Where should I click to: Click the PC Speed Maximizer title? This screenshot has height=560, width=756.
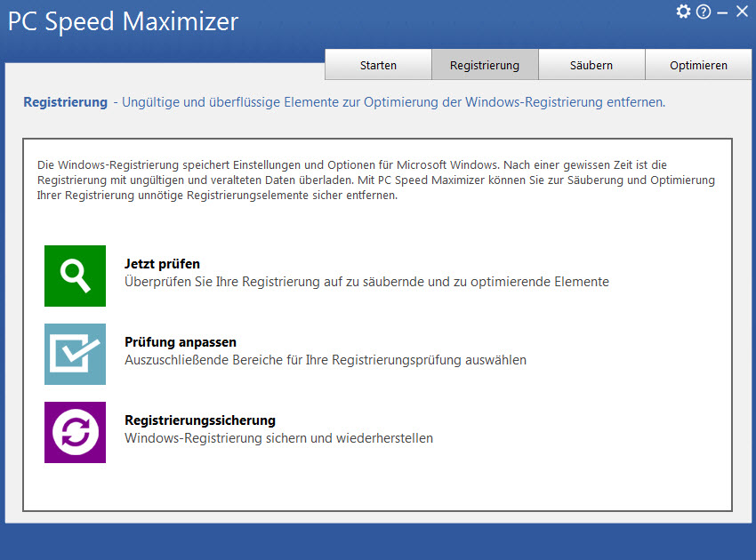(x=124, y=21)
